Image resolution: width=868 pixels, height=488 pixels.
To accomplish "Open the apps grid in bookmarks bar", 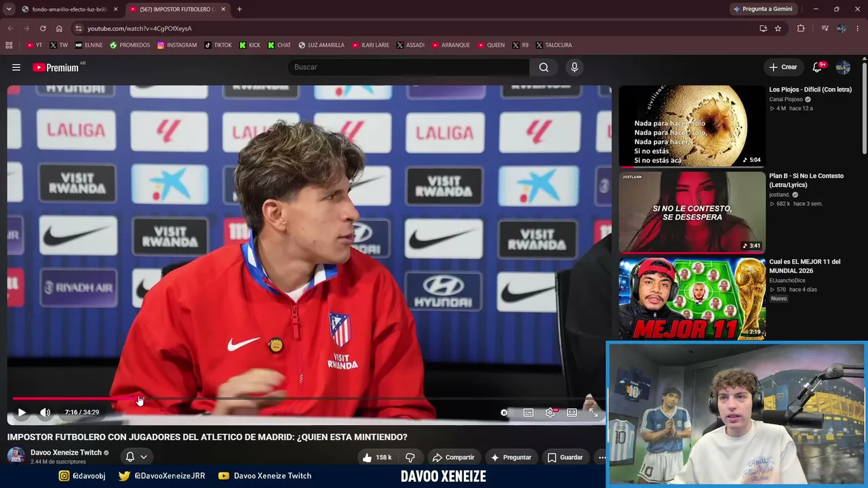I will [9, 45].
